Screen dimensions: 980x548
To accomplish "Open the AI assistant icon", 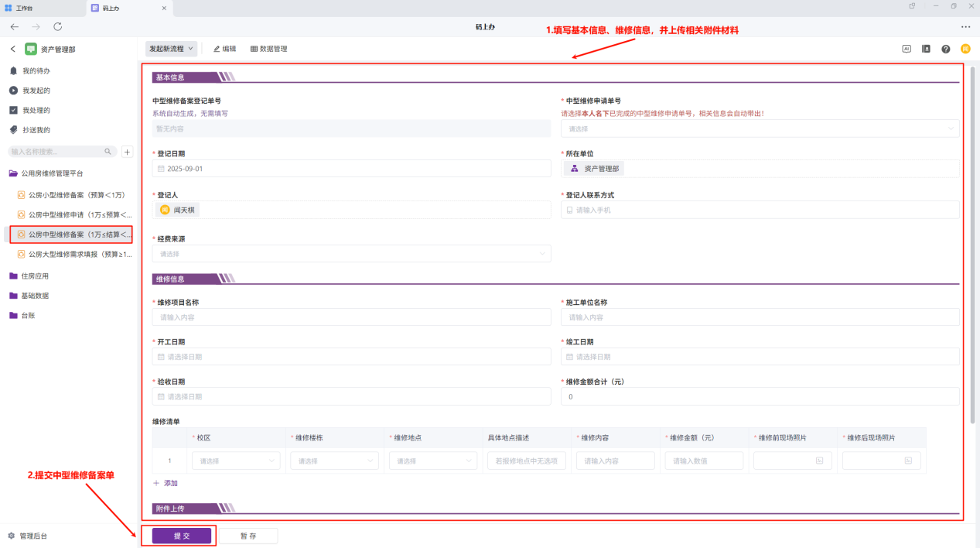I will point(907,49).
